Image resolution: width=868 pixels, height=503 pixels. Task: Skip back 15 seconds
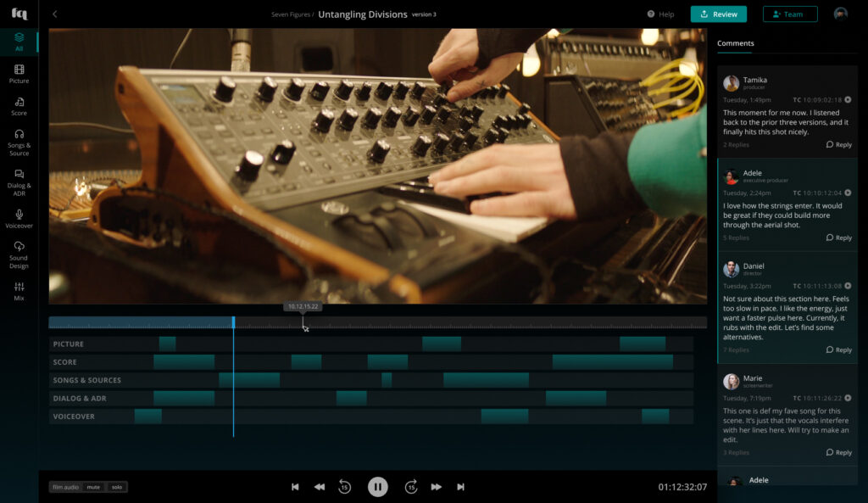click(345, 487)
